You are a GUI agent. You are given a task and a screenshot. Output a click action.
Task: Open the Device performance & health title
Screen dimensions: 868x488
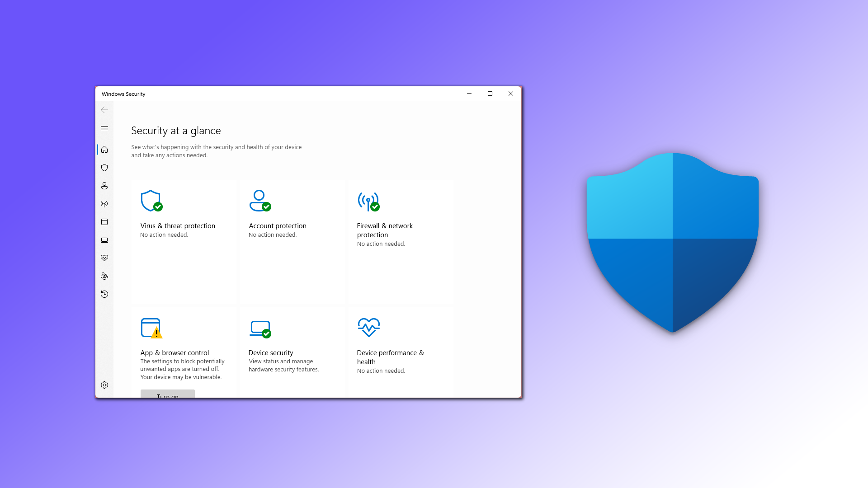coord(390,357)
